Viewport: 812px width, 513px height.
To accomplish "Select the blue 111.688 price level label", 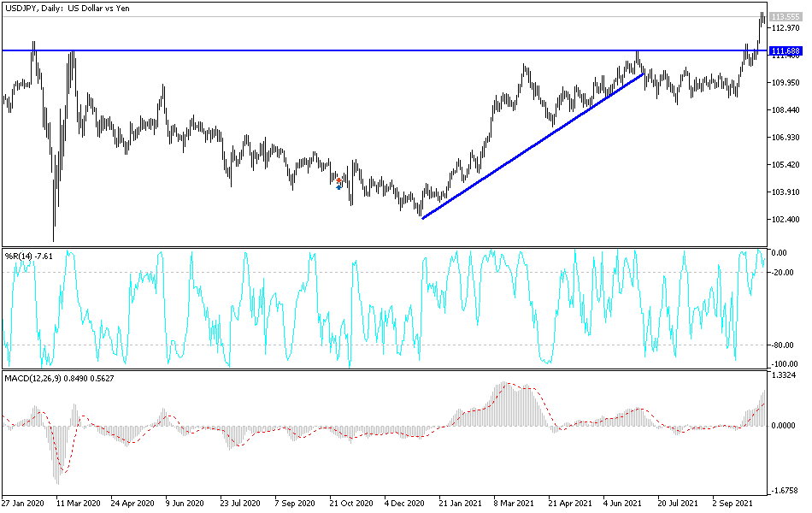I will 786,50.
